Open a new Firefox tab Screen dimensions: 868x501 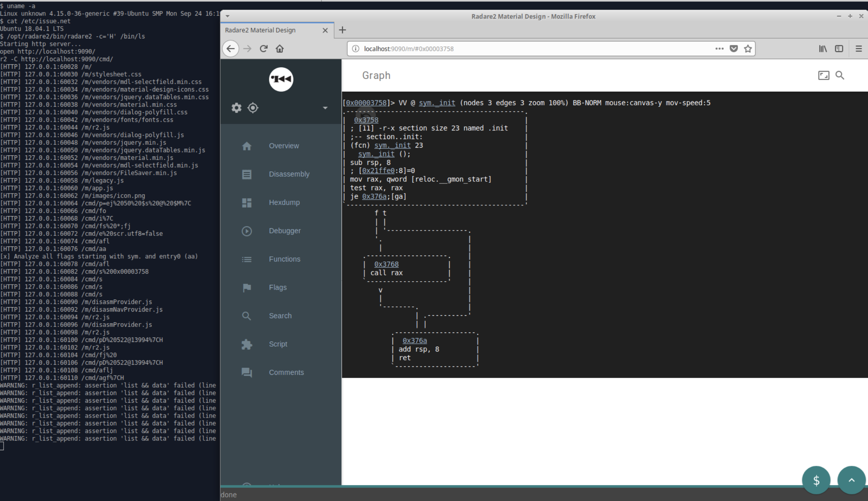(343, 30)
